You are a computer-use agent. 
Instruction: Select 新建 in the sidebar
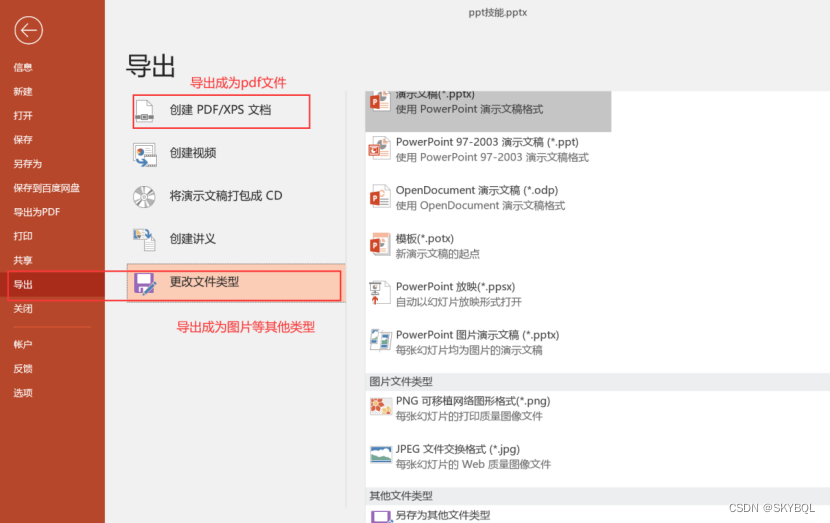pos(23,92)
